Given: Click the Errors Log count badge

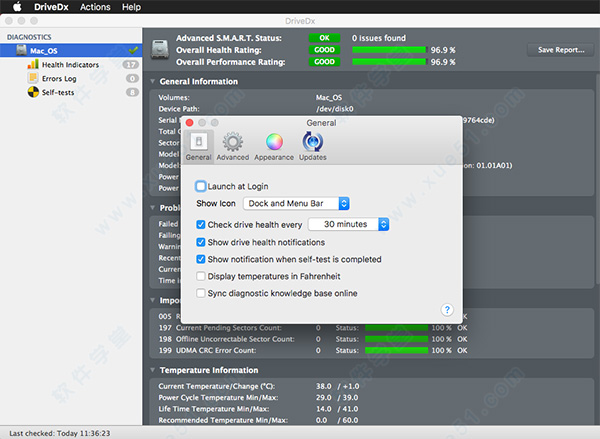Looking at the screenshot, I should tap(132, 78).
